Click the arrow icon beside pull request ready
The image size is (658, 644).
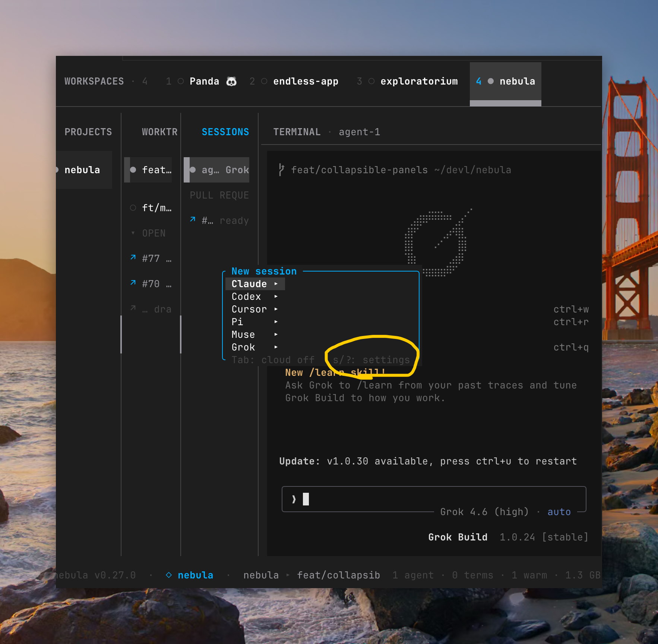tap(193, 219)
